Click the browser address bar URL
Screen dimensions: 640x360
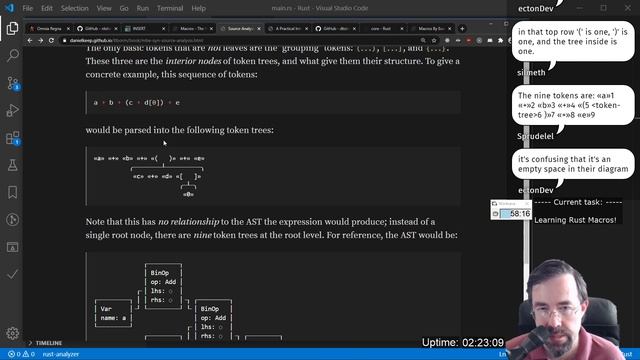136,40
